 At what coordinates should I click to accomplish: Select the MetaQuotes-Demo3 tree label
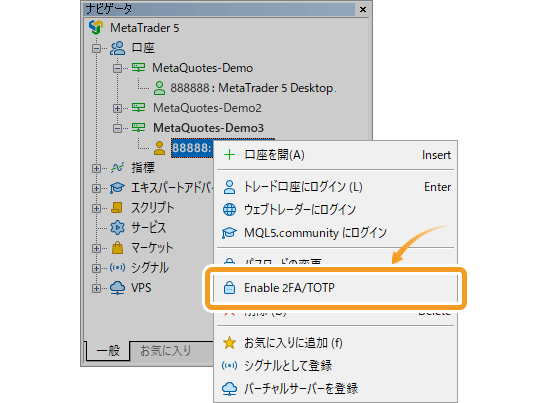(x=208, y=128)
